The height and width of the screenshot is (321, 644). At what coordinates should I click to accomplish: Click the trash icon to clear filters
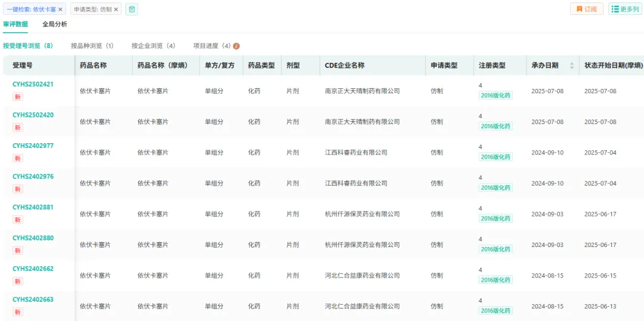tap(132, 9)
